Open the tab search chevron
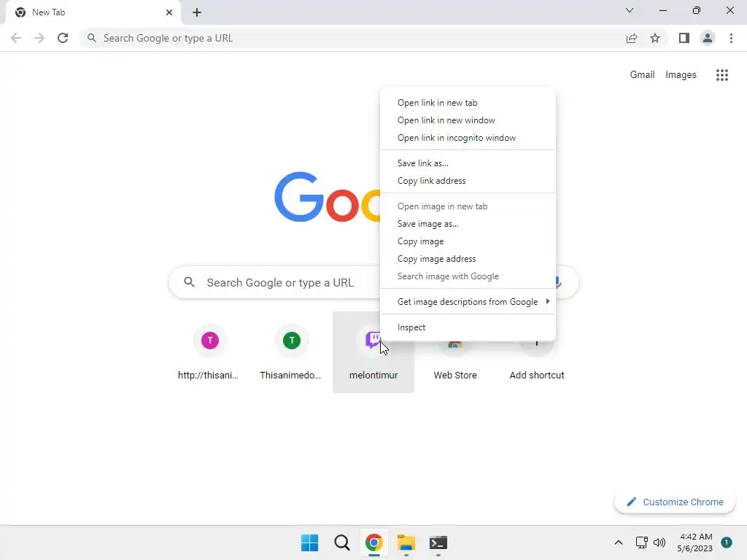 click(x=630, y=10)
